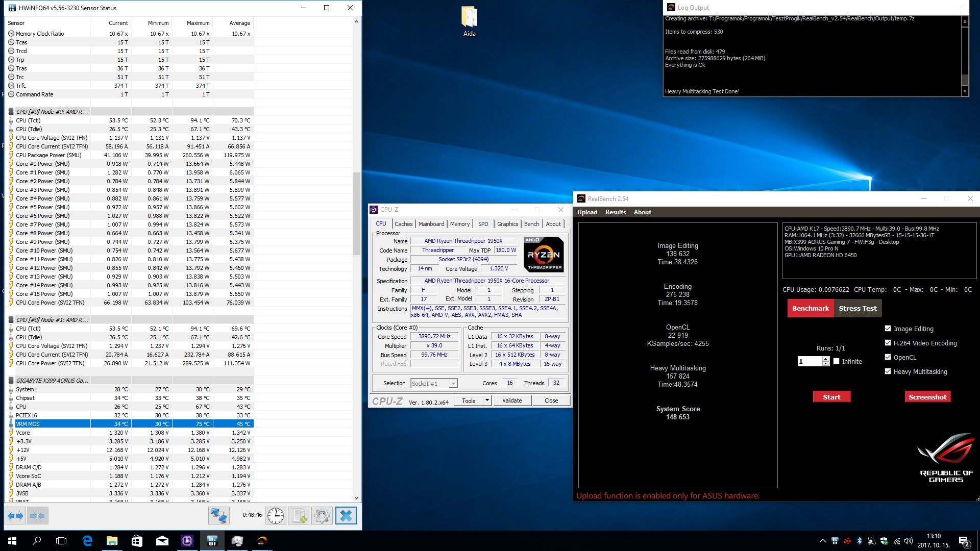Click HWiNFO vertical scrollbar thumb
980x551 pixels.
click(356, 213)
